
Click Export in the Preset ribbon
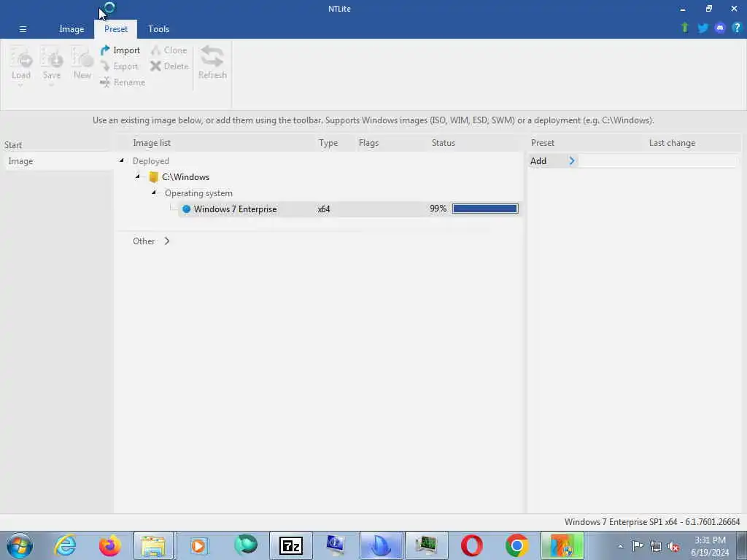[x=120, y=66]
